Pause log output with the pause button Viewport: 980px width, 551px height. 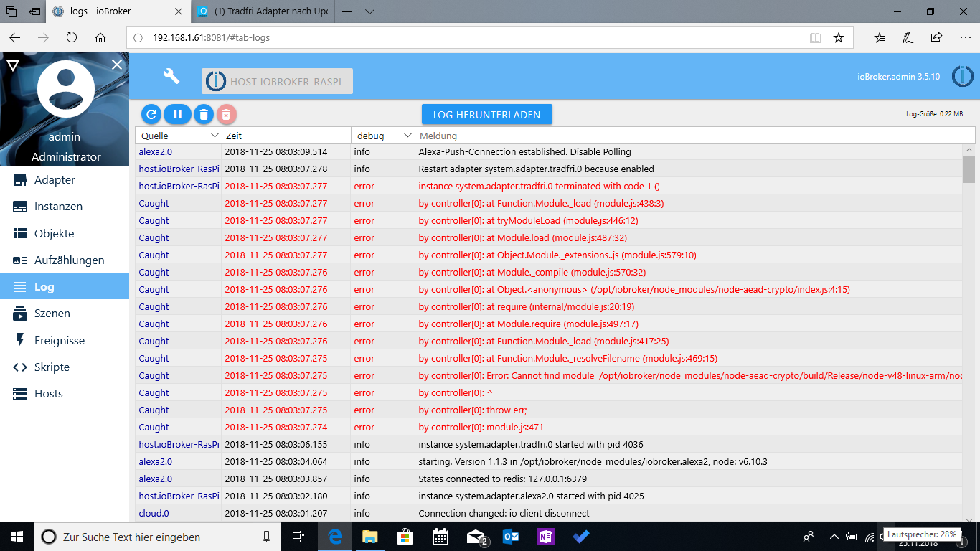177,114
